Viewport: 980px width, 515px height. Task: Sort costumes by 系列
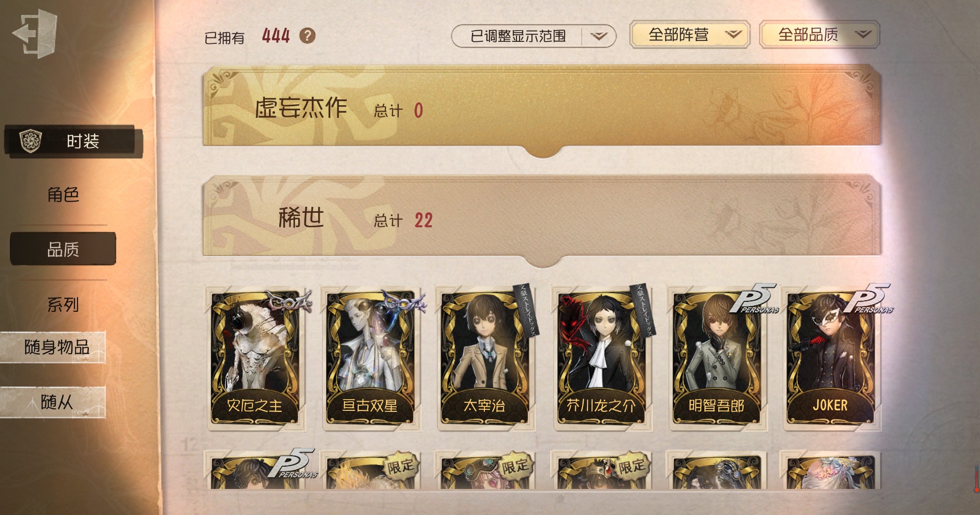point(63,305)
